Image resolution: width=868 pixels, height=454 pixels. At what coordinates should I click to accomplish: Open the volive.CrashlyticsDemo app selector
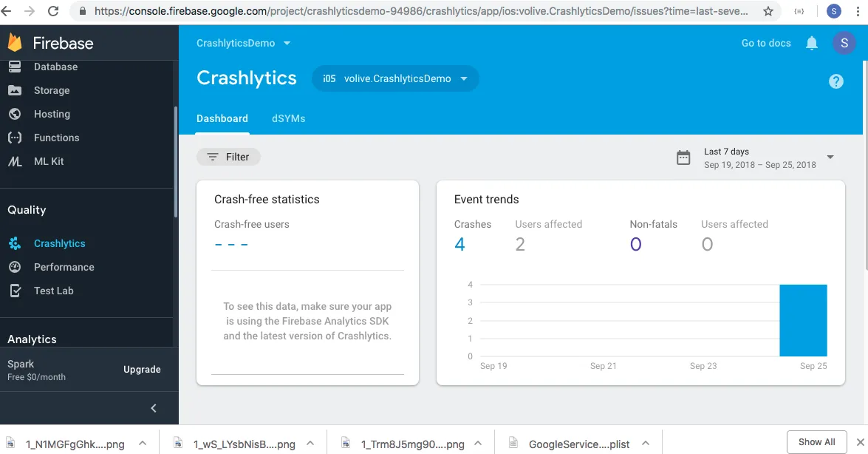click(x=395, y=78)
